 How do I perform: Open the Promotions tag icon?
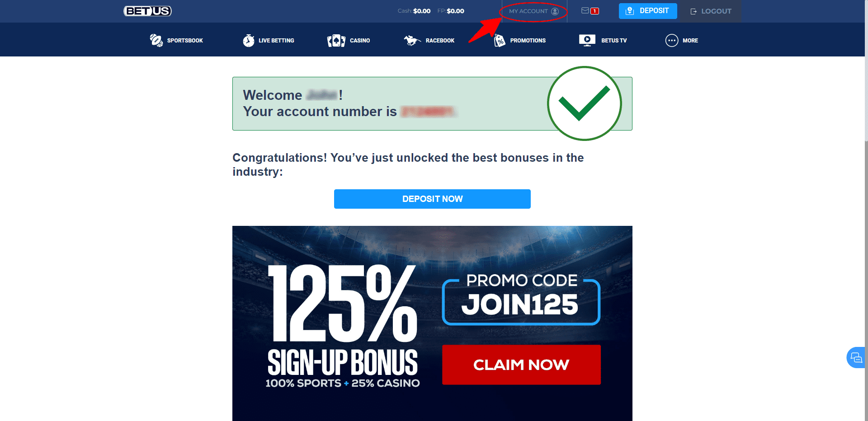(x=500, y=41)
